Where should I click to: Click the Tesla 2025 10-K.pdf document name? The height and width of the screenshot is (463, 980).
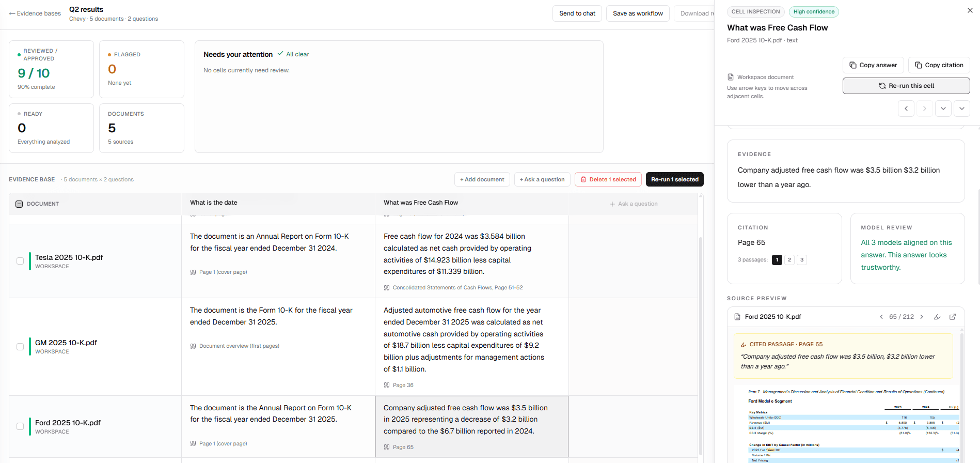(69, 257)
